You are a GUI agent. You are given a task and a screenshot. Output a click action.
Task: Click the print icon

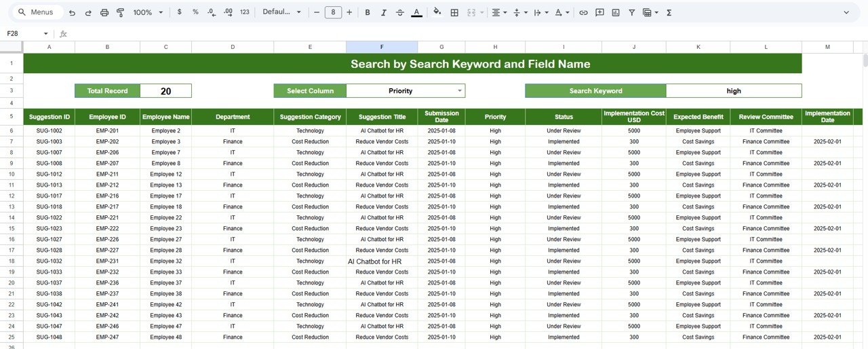[104, 12]
